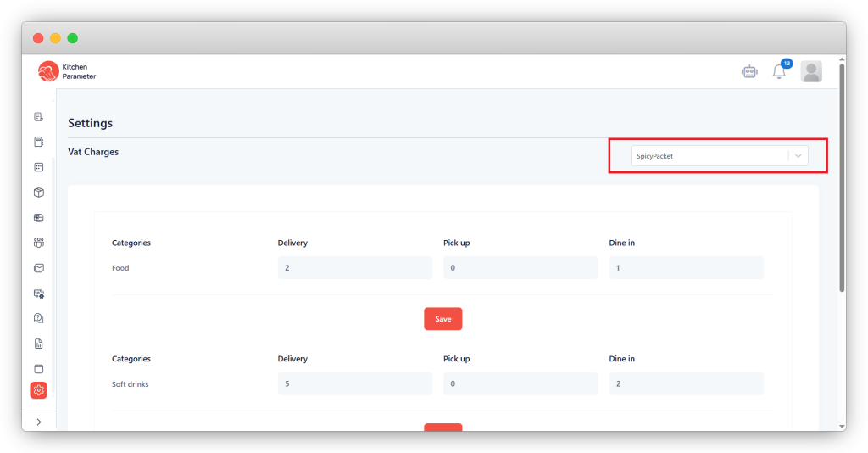Open the report chart file icon in sidebar
Viewport: 868px width, 453px height.
[38, 344]
